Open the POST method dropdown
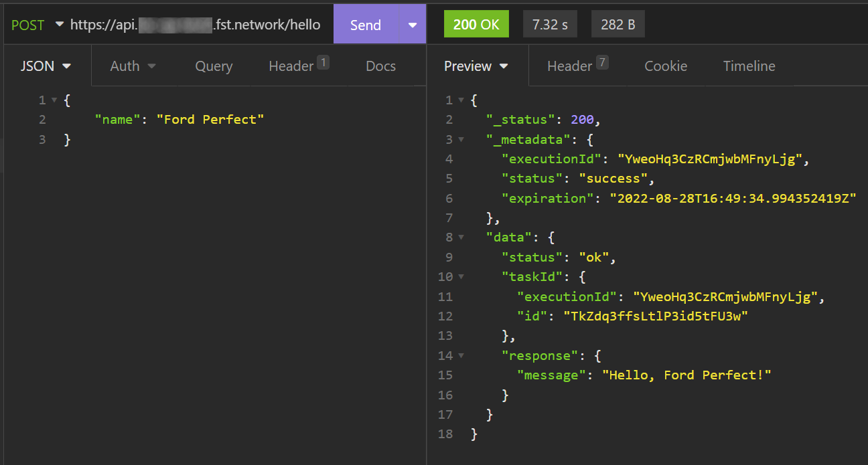 point(37,25)
